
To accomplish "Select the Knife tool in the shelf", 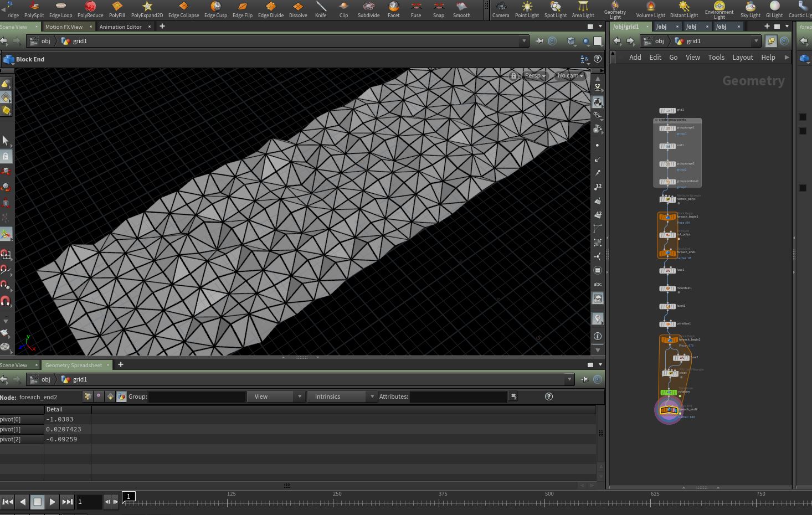I will pyautogui.click(x=321, y=9).
